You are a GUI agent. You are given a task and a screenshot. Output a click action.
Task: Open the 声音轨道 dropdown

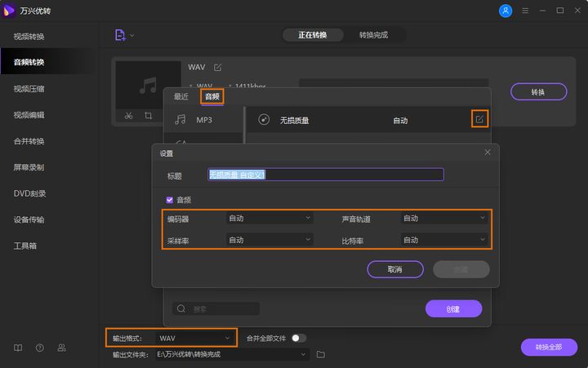click(444, 218)
